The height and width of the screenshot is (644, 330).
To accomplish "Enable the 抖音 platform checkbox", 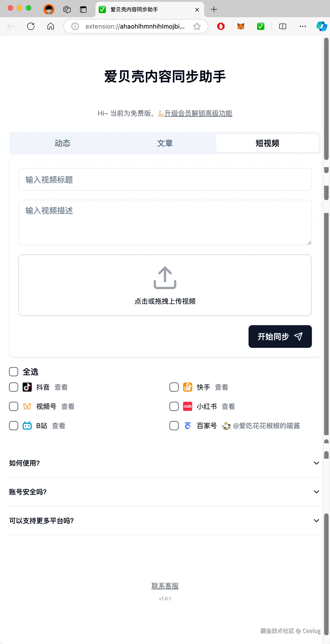I will (14, 387).
